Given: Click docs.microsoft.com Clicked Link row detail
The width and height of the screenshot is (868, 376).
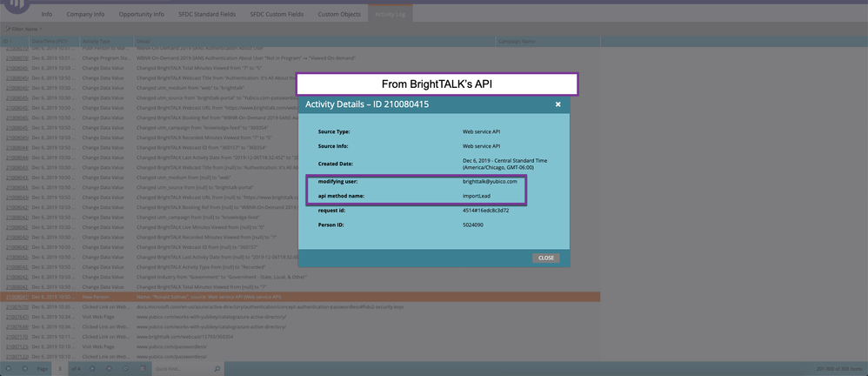Looking at the screenshot, I should (x=270, y=307).
